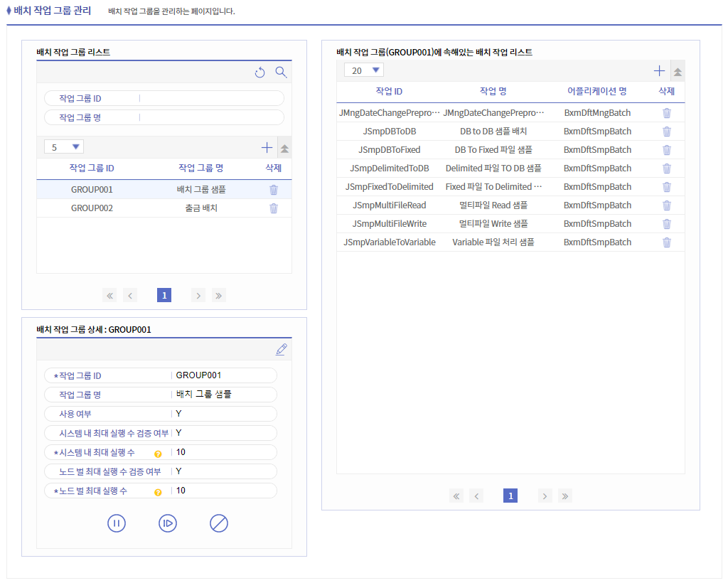Focus the 작업 그룹 명 search field

pyautogui.click(x=211, y=117)
